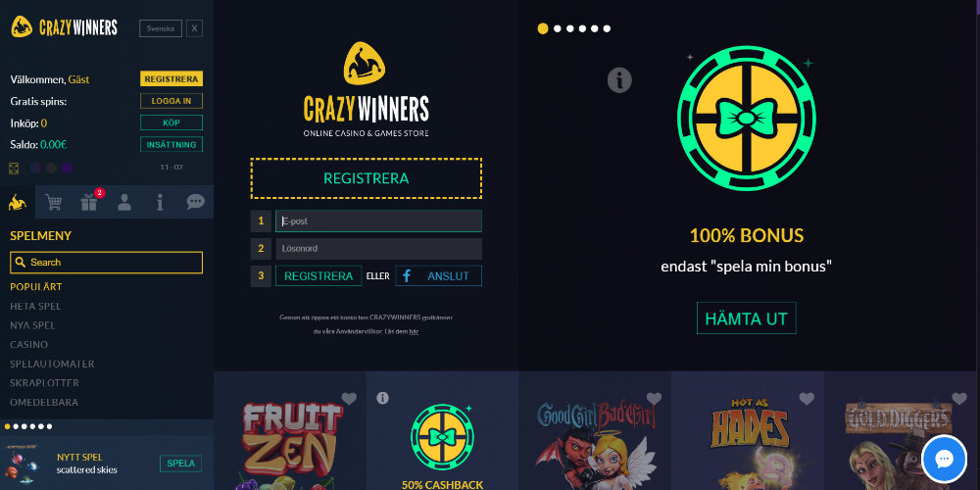The height and width of the screenshot is (490, 980).
Task: Open the gift box promotions icon
Action: pos(89,202)
